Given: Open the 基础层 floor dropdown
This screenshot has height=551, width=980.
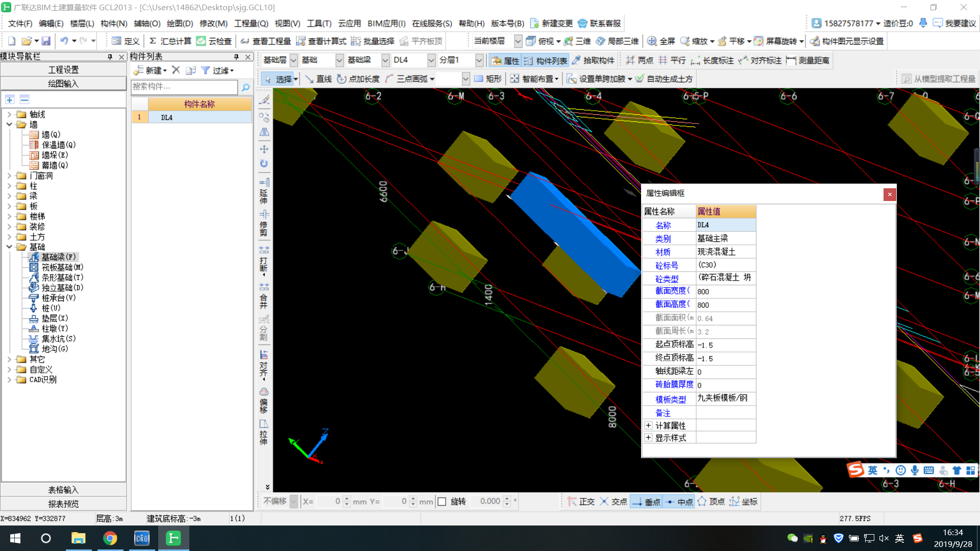Looking at the screenshot, I should coord(293,60).
